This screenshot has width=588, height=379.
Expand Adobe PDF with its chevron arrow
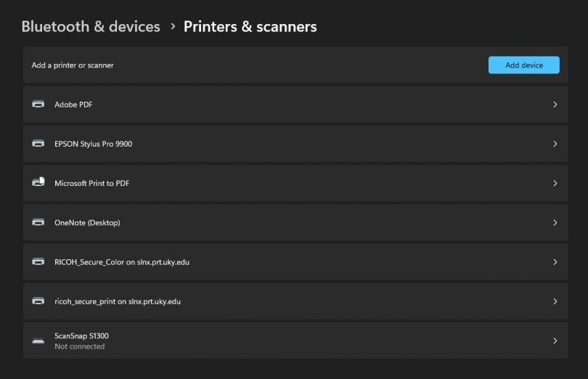555,105
